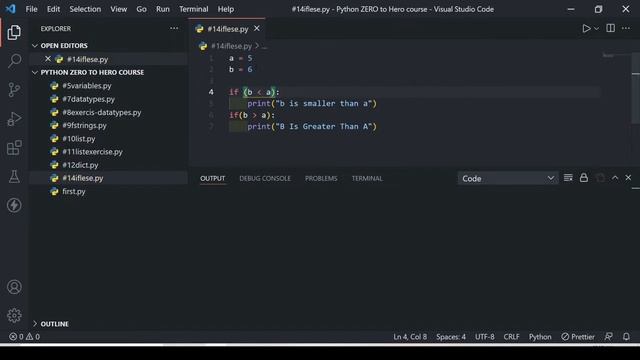Open the Manage gear icon
This screenshot has height=360, width=640.
[14, 315]
